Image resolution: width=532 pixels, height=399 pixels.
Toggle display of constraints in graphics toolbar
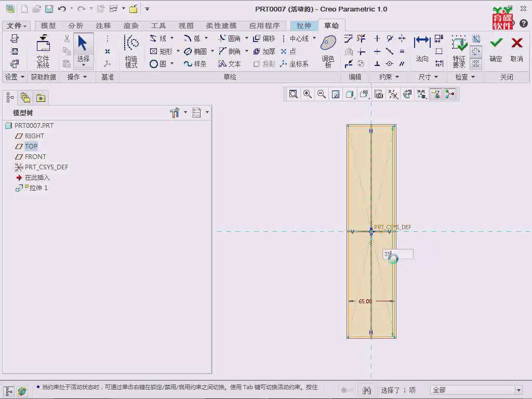click(x=436, y=94)
